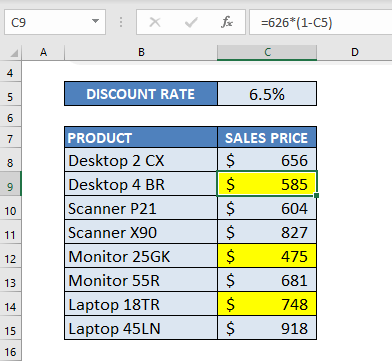
Task: Select the Monitor 25GK cell
Action: point(141,256)
